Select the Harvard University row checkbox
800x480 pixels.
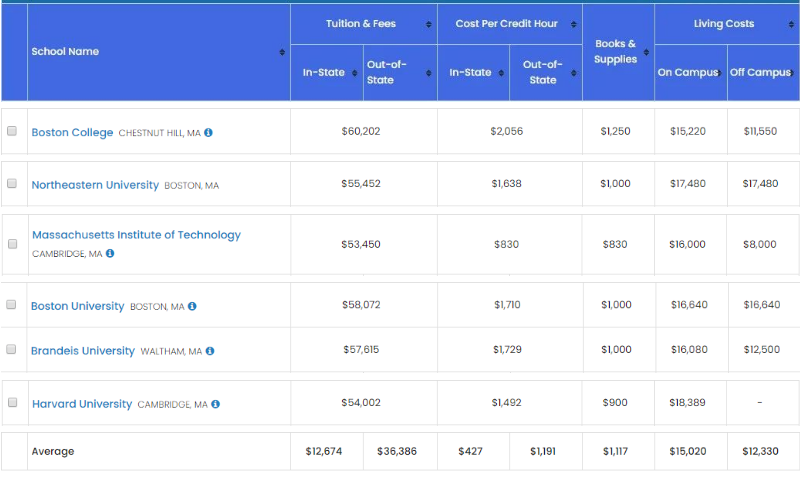tap(12, 402)
